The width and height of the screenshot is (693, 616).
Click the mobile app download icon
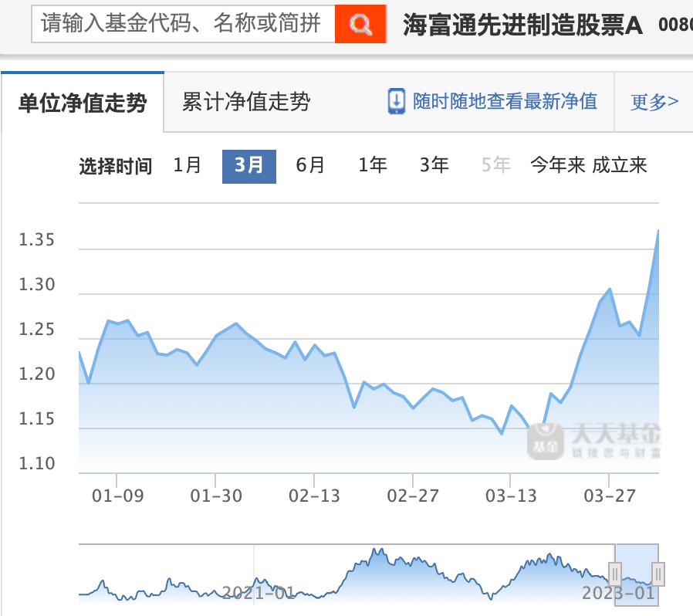click(x=396, y=100)
